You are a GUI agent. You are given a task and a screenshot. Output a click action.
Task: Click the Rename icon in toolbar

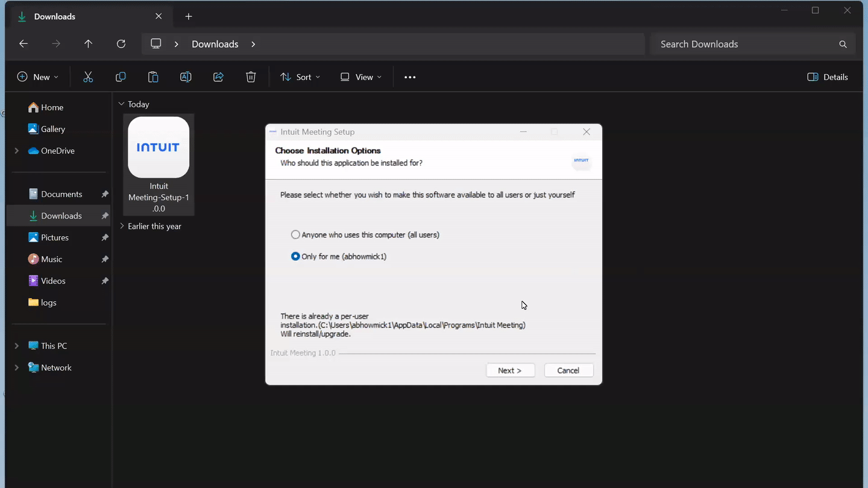[x=186, y=77]
